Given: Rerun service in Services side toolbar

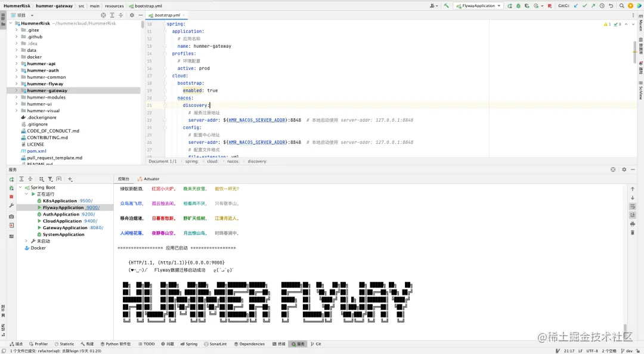Looking at the screenshot, I should click(11, 179).
